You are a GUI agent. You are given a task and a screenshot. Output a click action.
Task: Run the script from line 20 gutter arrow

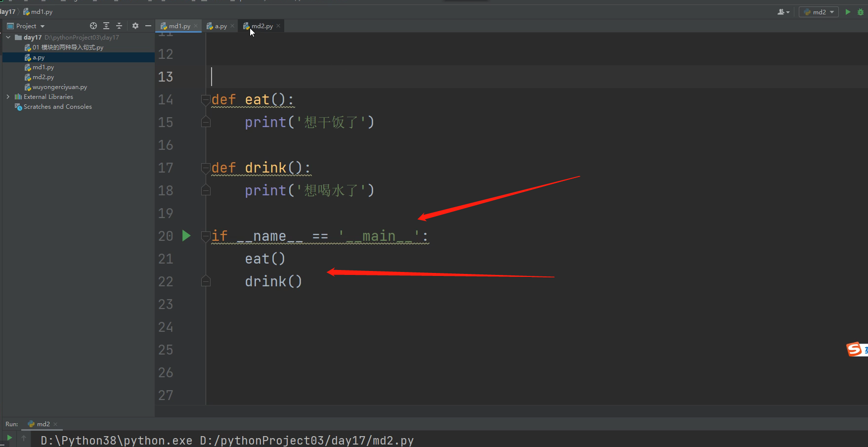click(186, 236)
